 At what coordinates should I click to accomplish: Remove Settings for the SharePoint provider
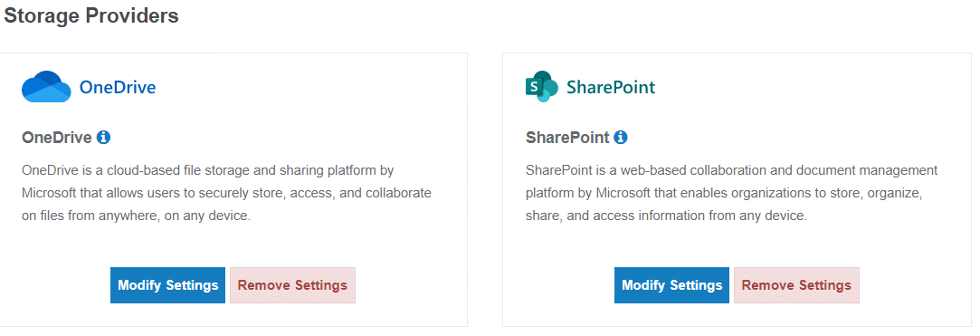click(797, 285)
